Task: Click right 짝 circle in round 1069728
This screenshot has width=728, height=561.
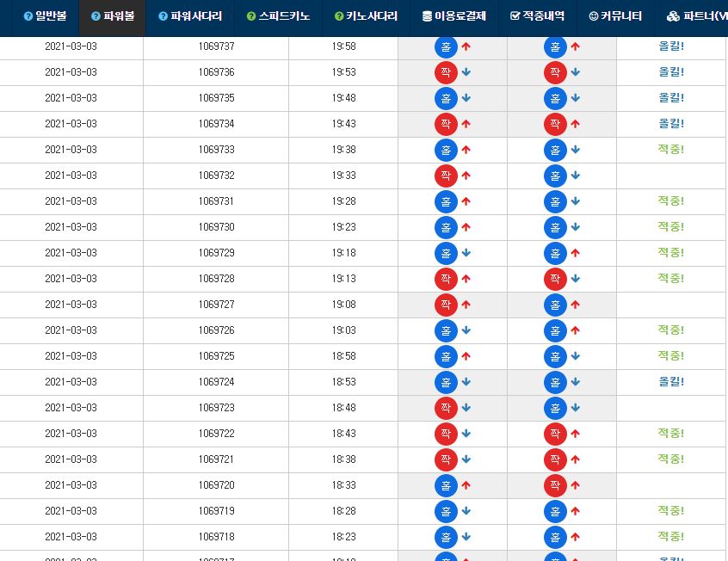Action: pyautogui.click(x=555, y=279)
